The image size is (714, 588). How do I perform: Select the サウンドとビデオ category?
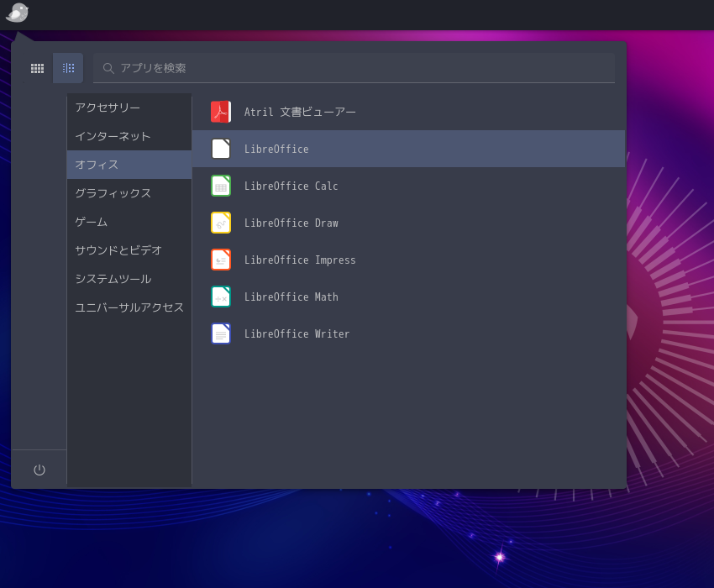point(129,250)
